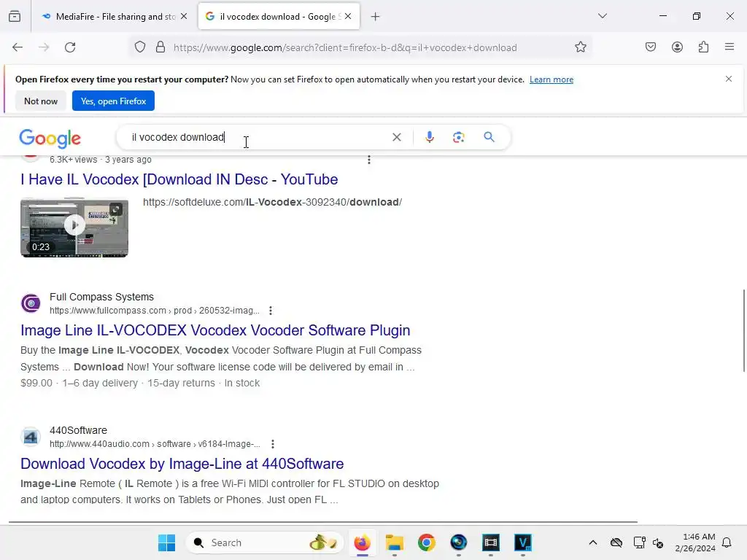
Task: Open Firefox from the taskbar
Action: click(362, 542)
